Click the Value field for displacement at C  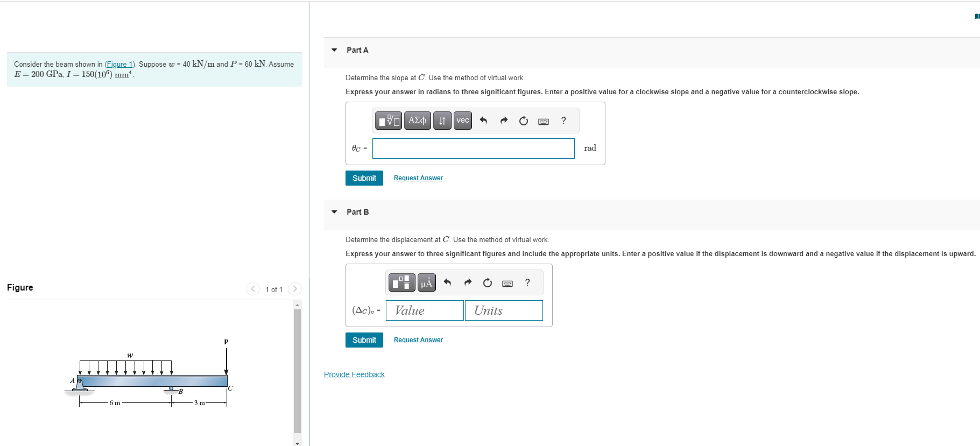coord(425,310)
